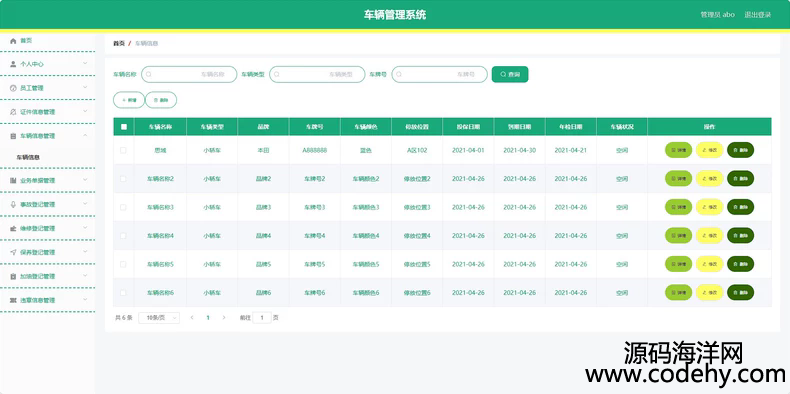Open the 10条/页 page size dropdown

(x=159, y=318)
